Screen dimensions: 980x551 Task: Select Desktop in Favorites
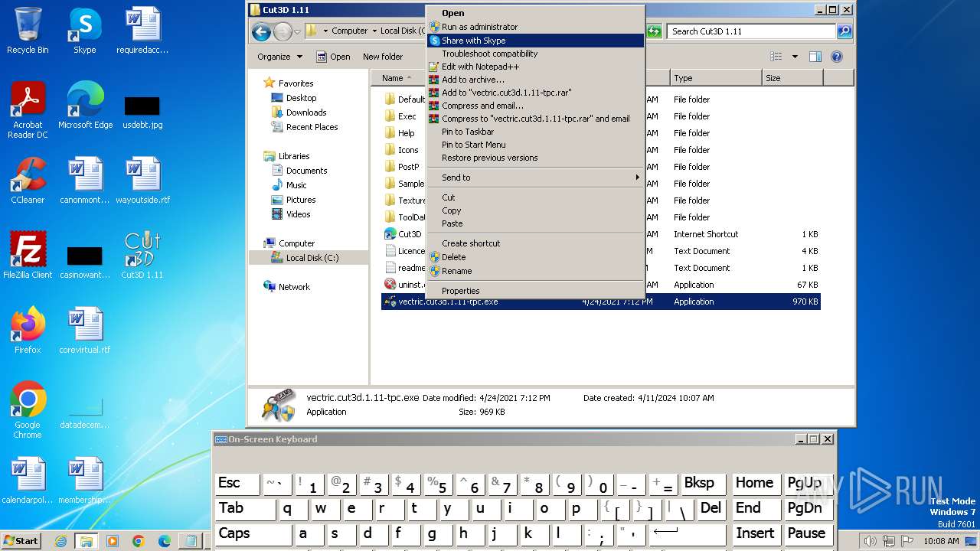point(301,98)
